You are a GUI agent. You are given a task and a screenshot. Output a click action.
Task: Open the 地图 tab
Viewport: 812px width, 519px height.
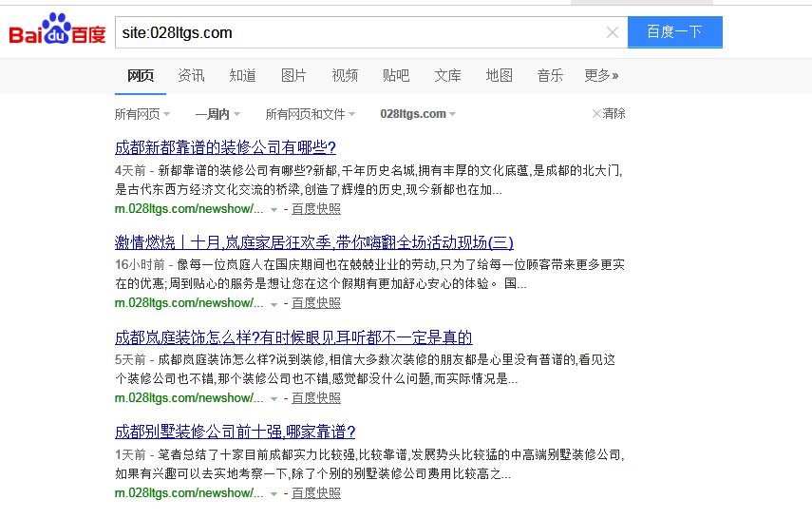tap(499, 76)
